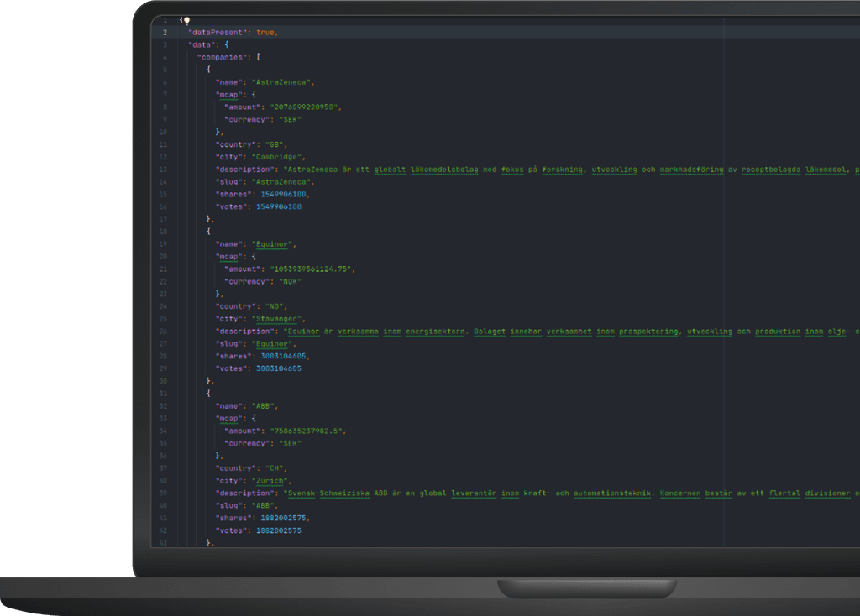Viewport: 860px width, 616px height.
Task: Select the "companies" array key
Action: point(222,57)
